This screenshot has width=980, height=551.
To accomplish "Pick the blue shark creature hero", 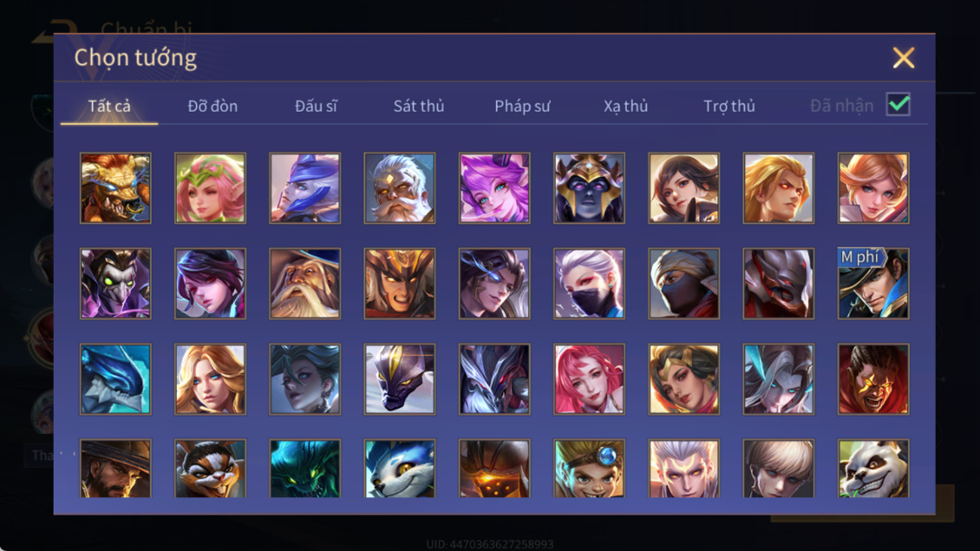I will click(115, 379).
